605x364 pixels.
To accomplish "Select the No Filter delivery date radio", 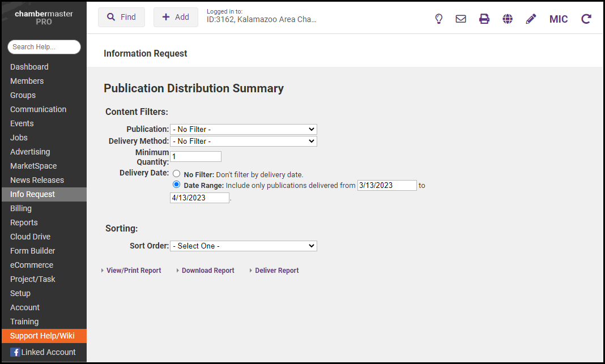I will pyautogui.click(x=177, y=174).
